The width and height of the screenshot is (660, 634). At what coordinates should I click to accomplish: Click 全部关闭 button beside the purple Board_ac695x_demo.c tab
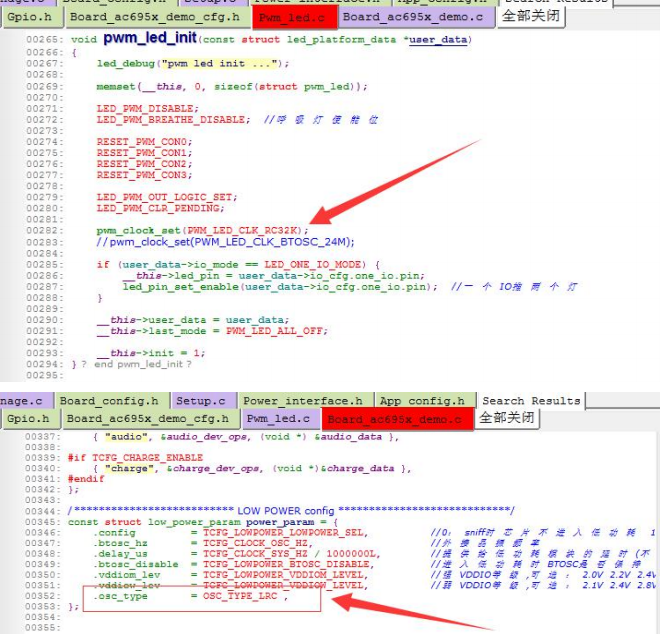(531, 16)
